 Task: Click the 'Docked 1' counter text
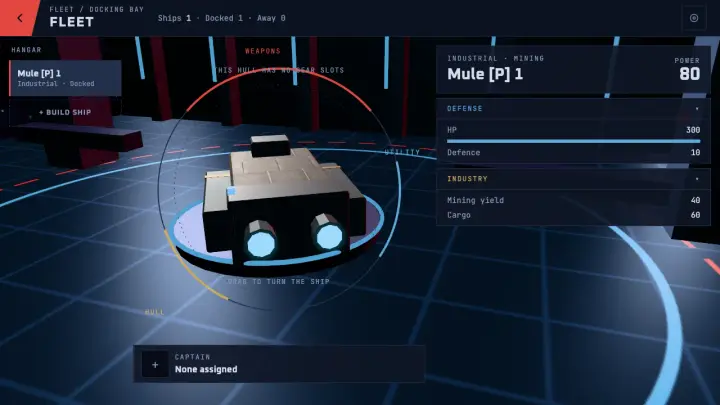click(224, 18)
